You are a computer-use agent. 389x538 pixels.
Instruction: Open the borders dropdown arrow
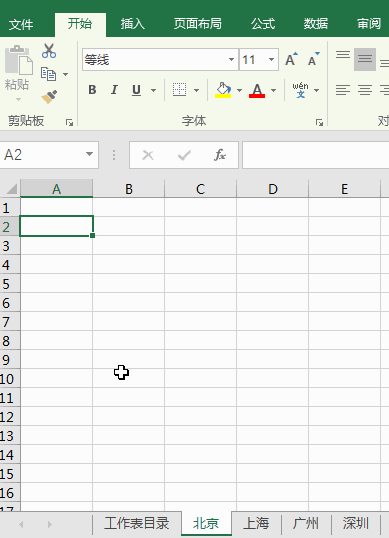pos(197,91)
